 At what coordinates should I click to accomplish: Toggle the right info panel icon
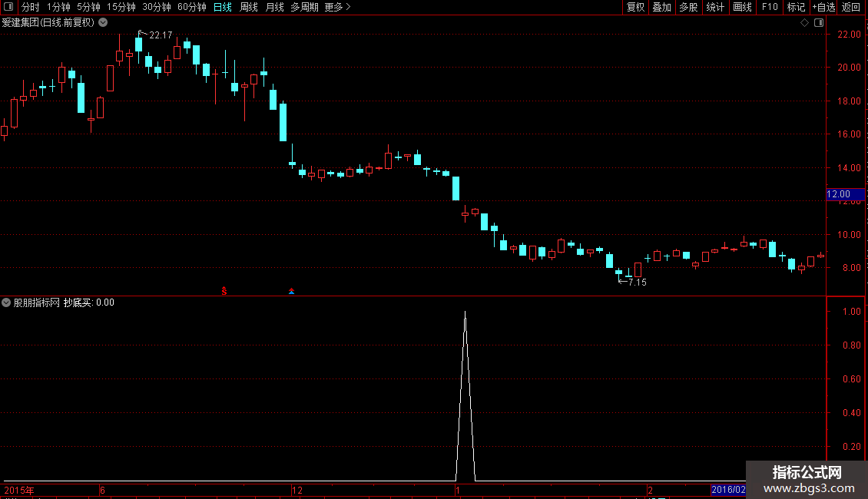819,23
